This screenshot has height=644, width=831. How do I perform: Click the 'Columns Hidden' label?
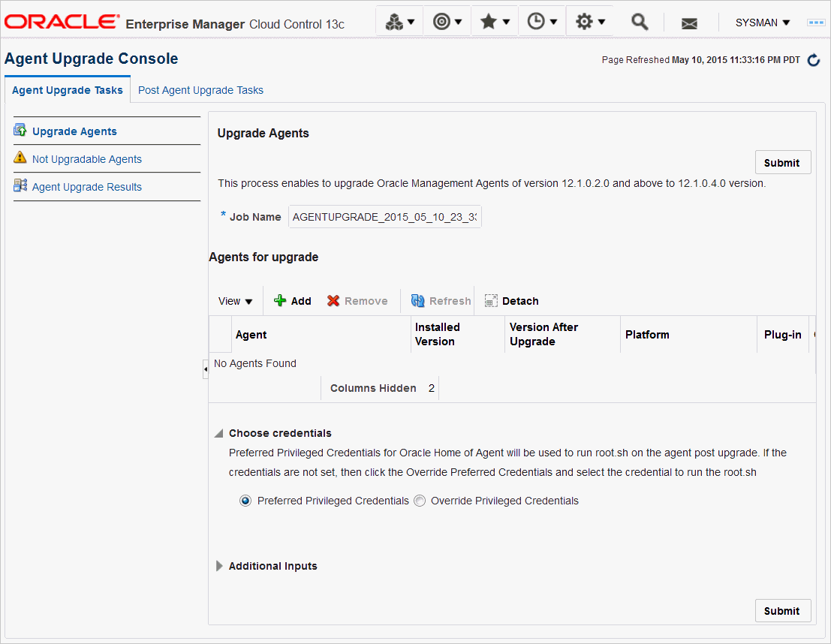(373, 388)
